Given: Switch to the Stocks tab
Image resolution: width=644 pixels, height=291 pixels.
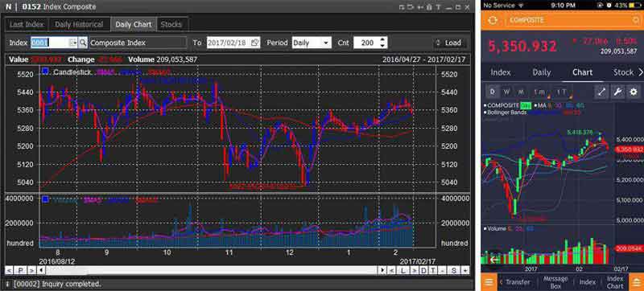Looking at the screenshot, I should click(x=171, y=24).
